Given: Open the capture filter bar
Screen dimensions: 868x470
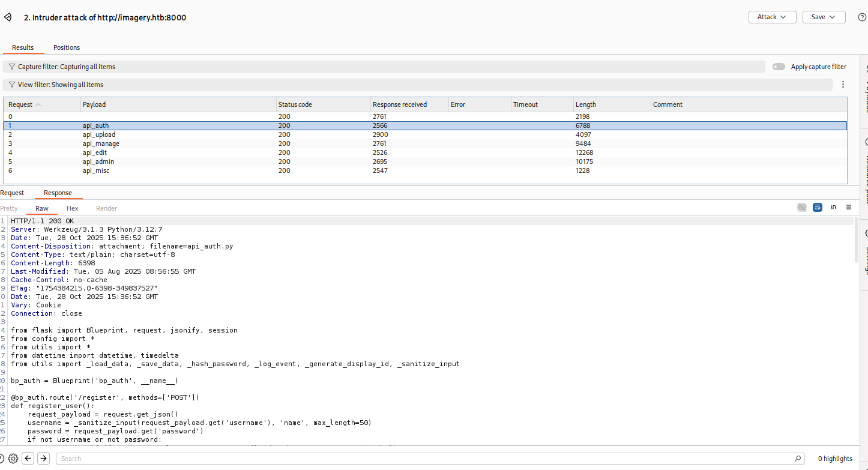Looking at the screenshot, I should pos(384,67).
